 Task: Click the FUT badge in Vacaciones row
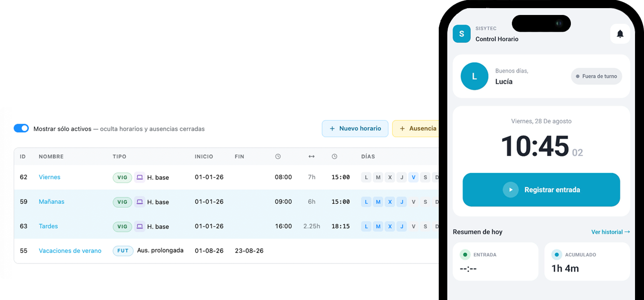pyautogui.click(x=123, y=251)
